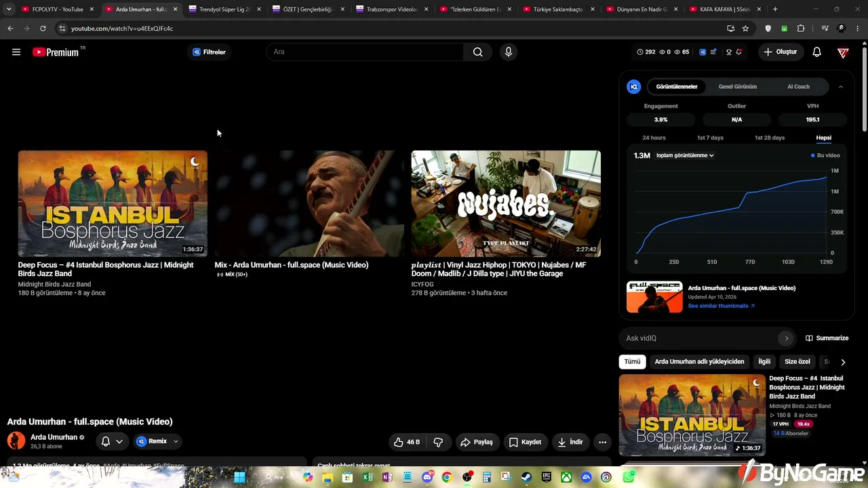The image size is (868, 488).
Task: Click the search magnifier button
Action: coord(478,52)
